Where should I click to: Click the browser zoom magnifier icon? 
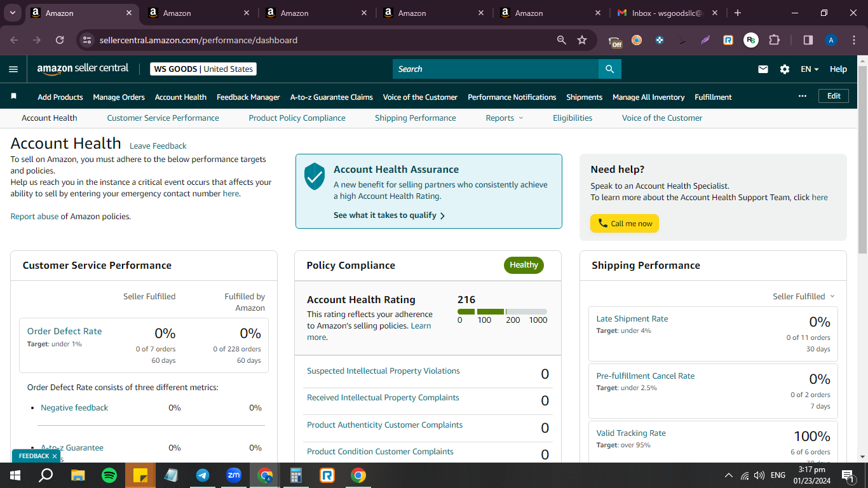[x=562, y=40]
